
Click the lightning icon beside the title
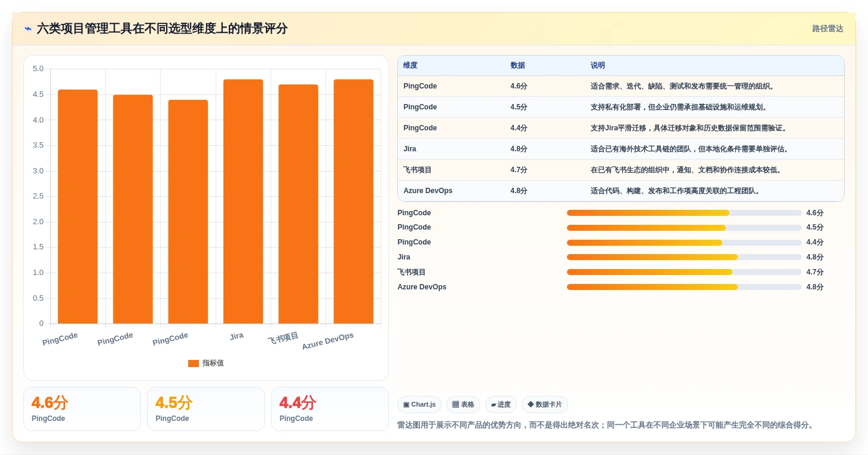point(28,29)
